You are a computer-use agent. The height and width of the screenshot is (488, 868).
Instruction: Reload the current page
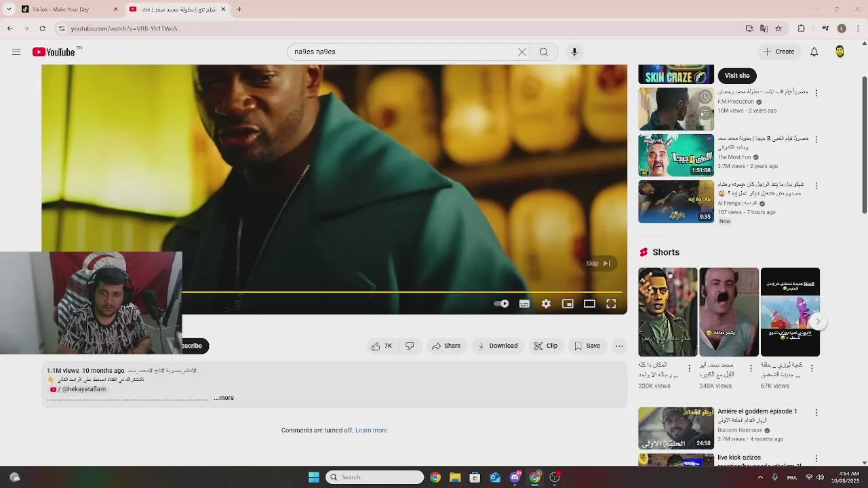click(43, 28)
